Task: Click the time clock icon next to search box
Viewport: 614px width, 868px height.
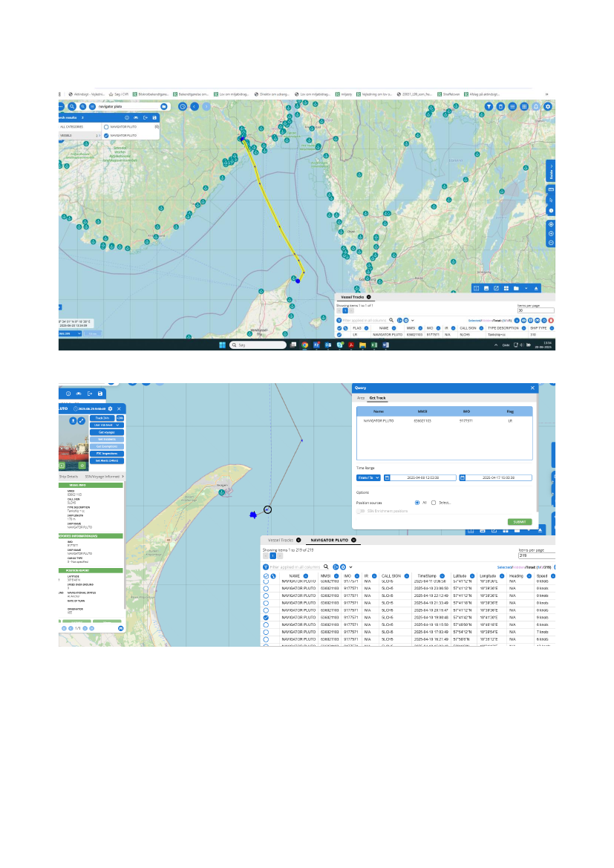Action: point(183,106)
